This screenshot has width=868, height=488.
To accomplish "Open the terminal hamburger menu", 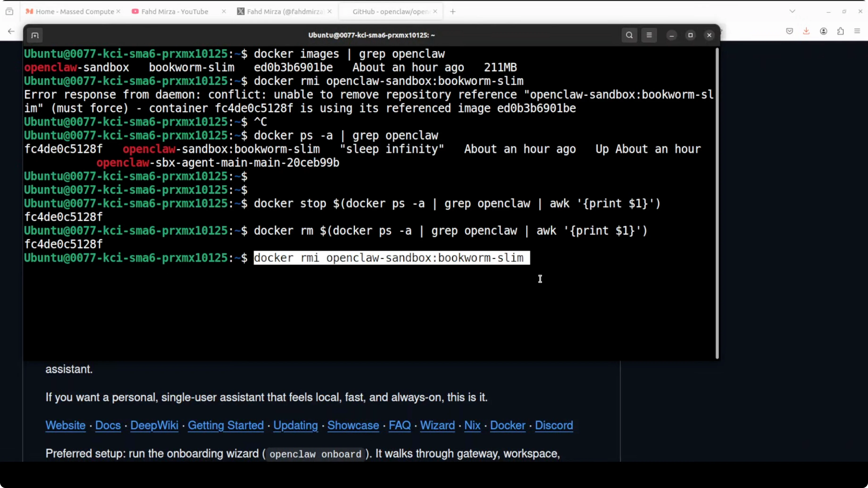I will point(649,35).
